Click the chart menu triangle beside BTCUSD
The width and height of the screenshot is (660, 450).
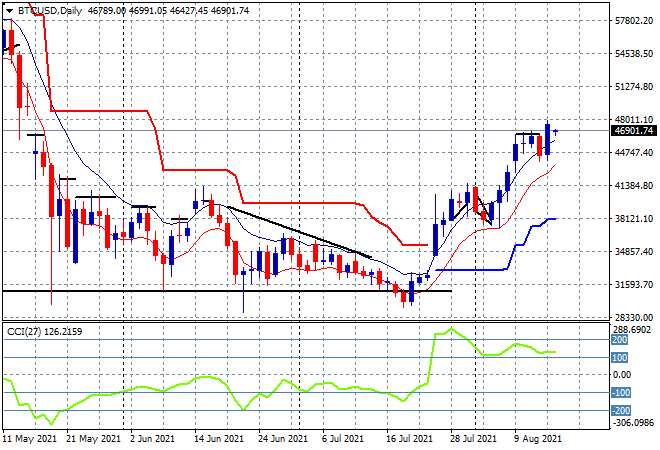(9, 11)
